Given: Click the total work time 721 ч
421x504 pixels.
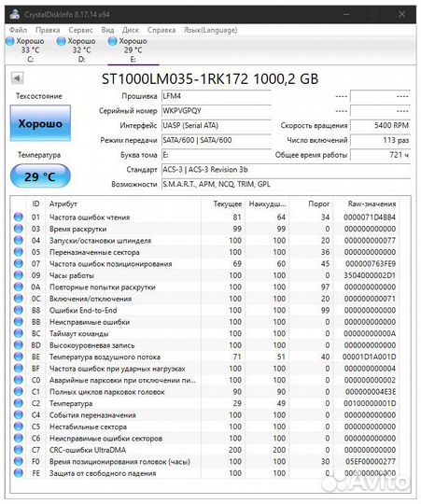Looking at the screenshot, I should click(380, 155).
